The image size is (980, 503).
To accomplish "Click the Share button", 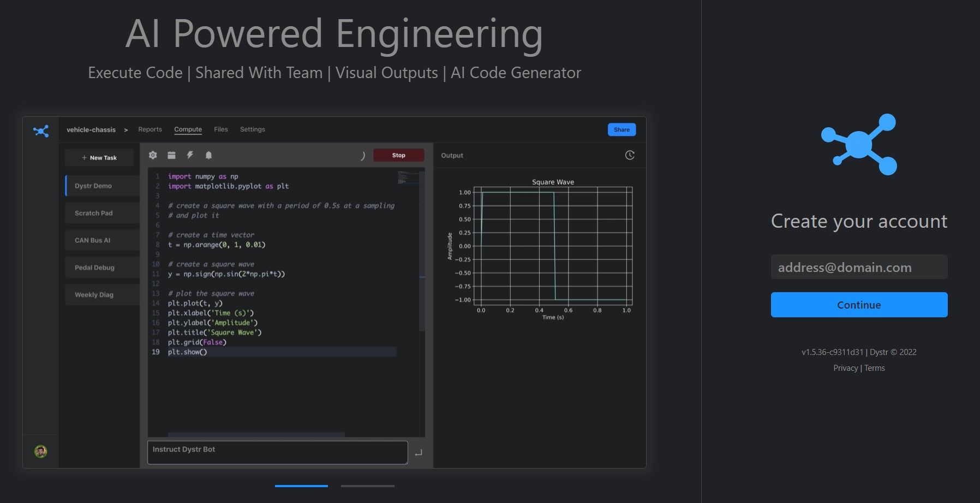I will coord(622,129).
